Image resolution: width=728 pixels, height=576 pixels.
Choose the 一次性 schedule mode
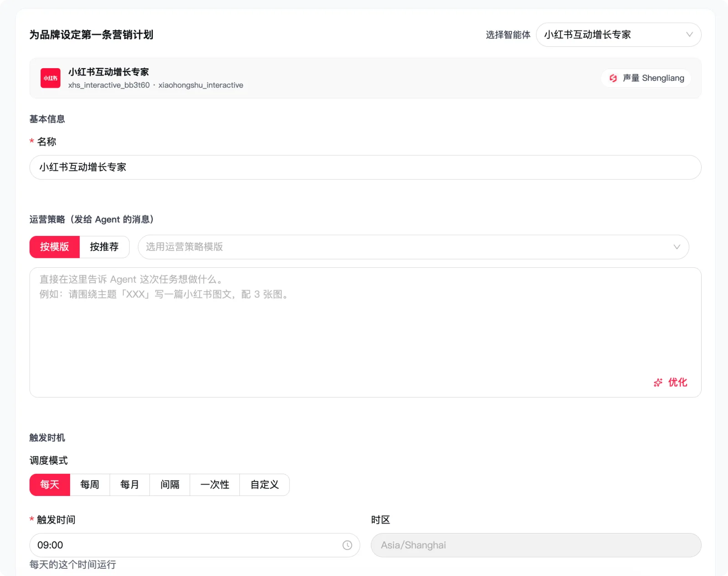click(215, 485)
